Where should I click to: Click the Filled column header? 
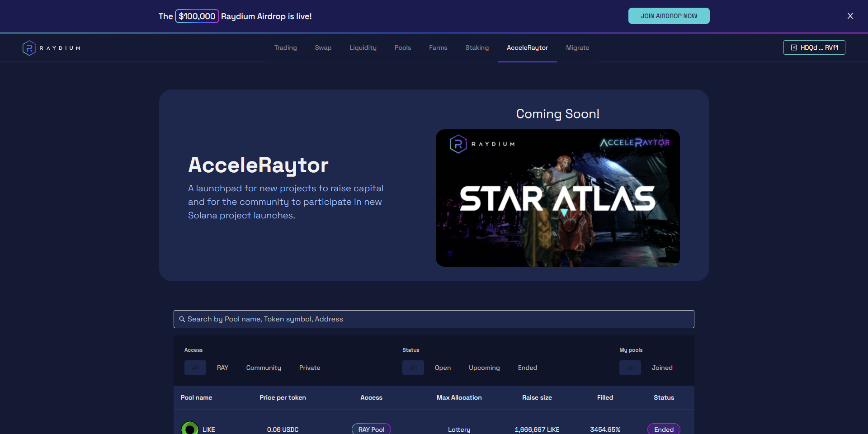pyautogui.click(x=605, y=397)
